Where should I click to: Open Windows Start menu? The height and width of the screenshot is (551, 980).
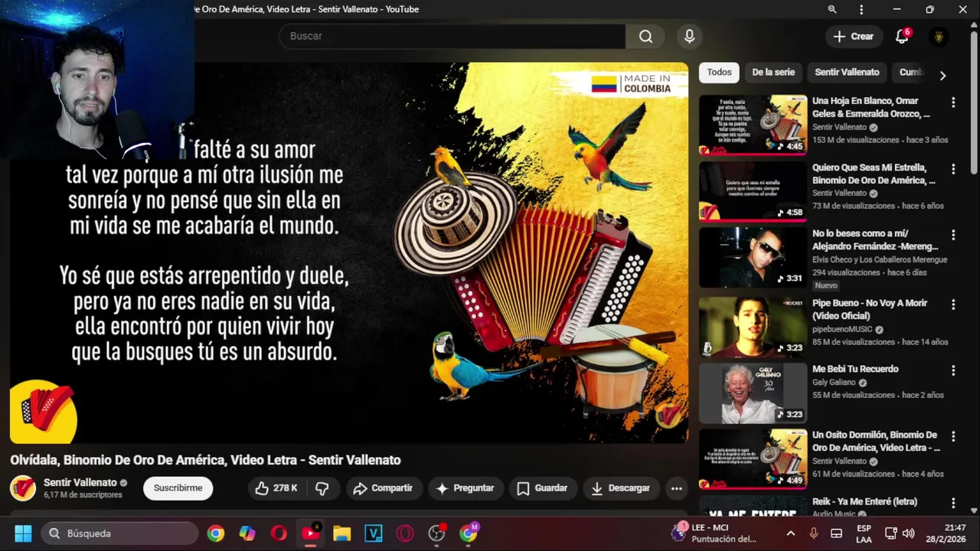point(23,533)
